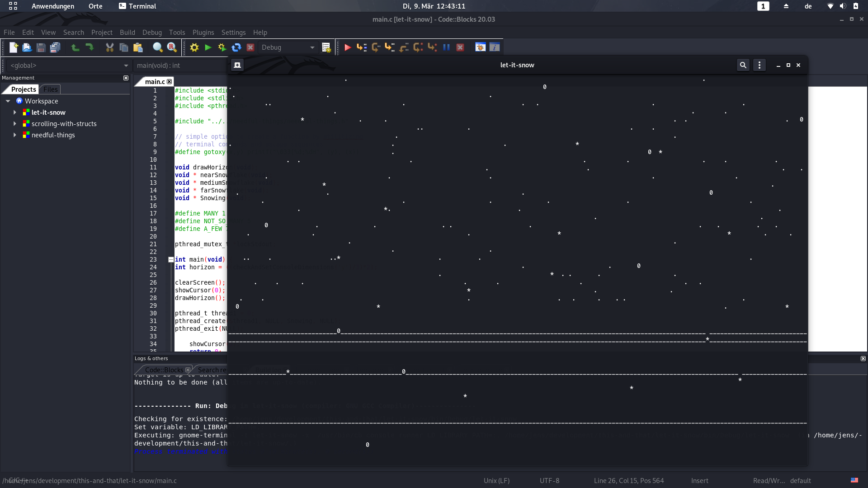868x488 pixels.
Task: Step into instruction in debugger
Action: (x=432, y=47)
